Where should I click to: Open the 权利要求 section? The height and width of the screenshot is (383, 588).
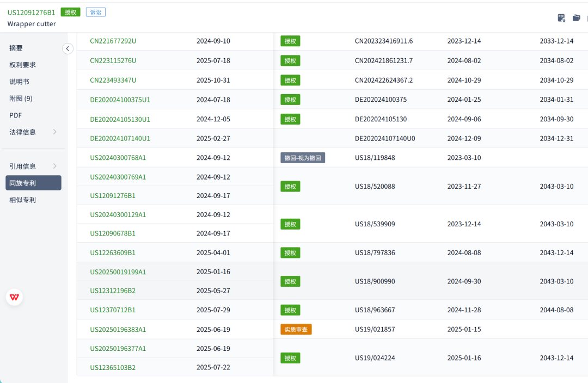(22, 65)
